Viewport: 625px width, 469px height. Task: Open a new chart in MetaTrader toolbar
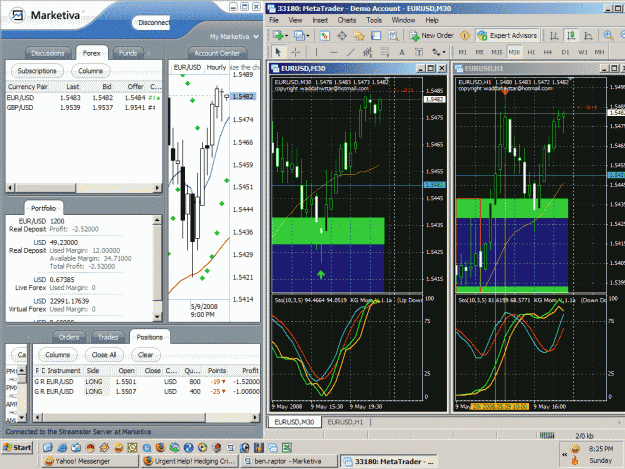(278, 35)
